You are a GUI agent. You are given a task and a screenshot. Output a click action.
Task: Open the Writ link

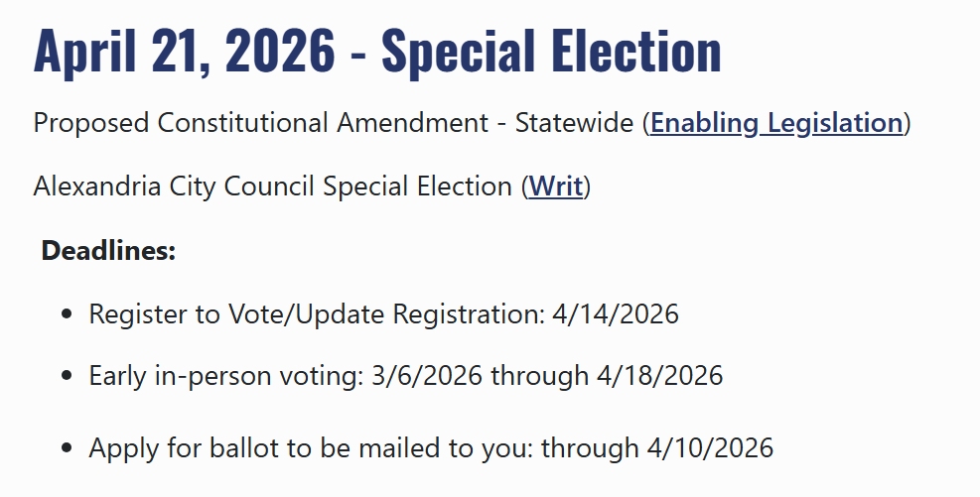(556, 186)
